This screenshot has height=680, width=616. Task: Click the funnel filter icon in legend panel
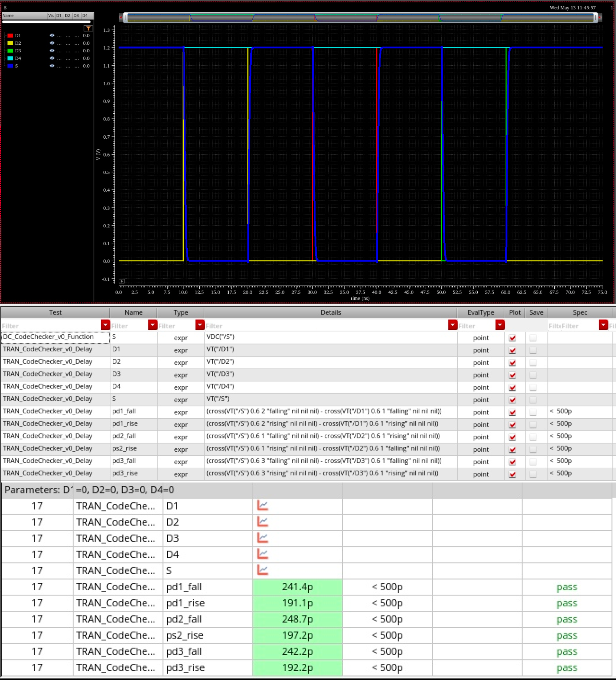pos(88,28)
